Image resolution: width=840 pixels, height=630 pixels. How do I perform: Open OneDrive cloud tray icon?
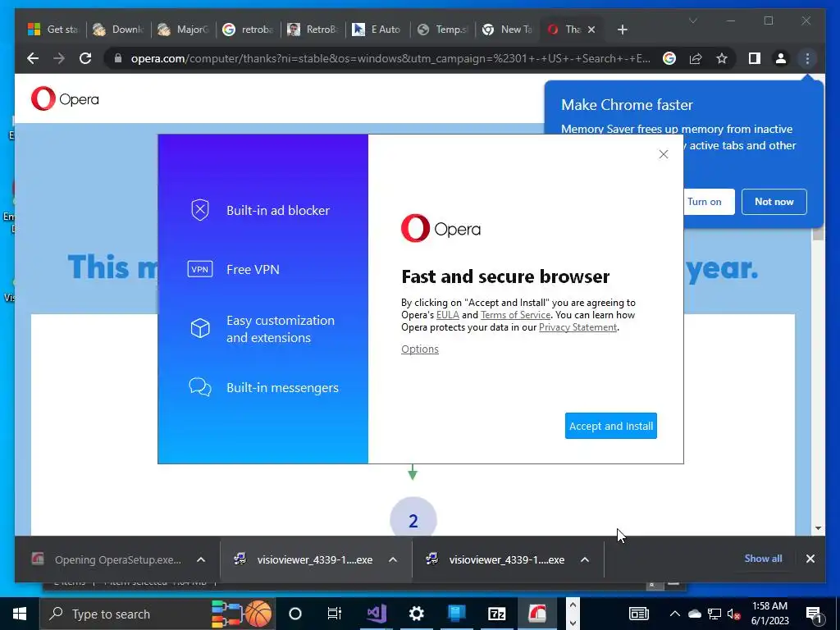coord(694,614)
